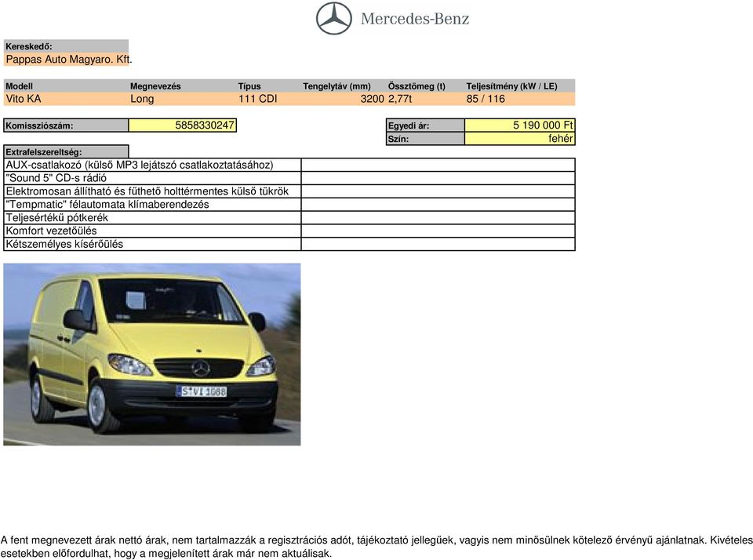
Task: Select the Teljesértékű pótkerék row
Action: point(289,217)
